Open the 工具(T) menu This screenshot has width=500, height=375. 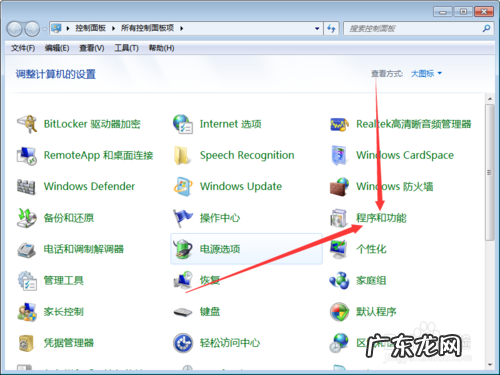pyautogui.click(x=126, y=48)
